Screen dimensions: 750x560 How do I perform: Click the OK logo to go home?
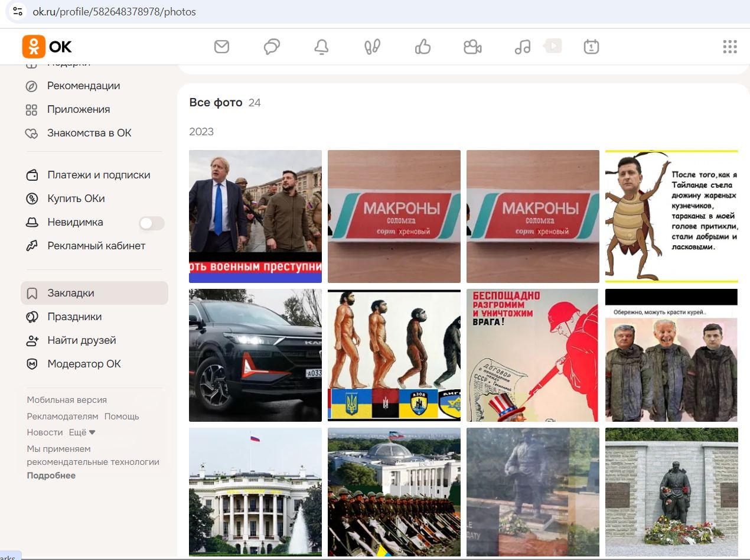(x=47, y=47)
